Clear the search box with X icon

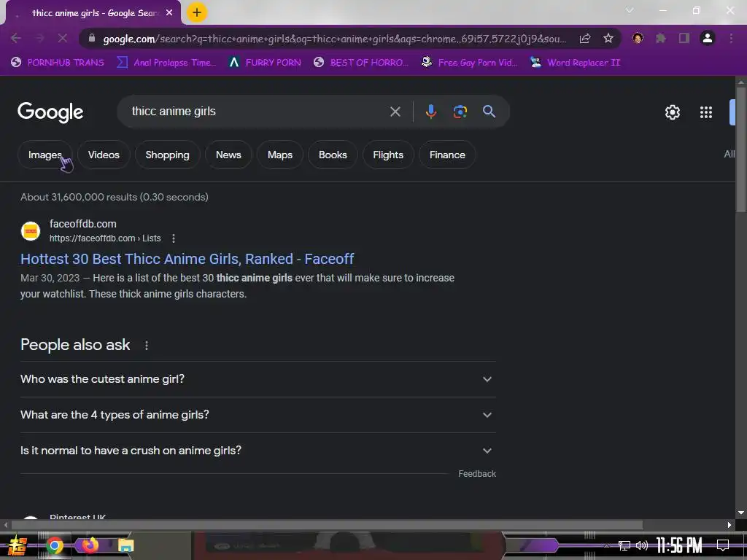395,112
